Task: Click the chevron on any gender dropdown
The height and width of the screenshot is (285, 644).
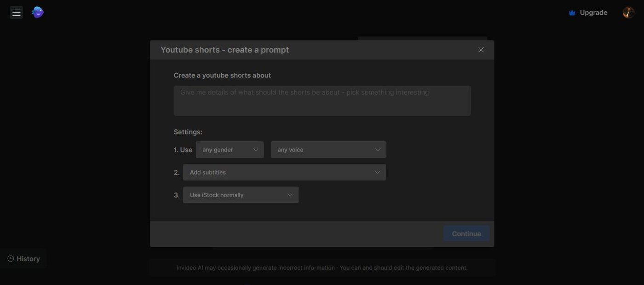Action: click(x=256, y=150)
